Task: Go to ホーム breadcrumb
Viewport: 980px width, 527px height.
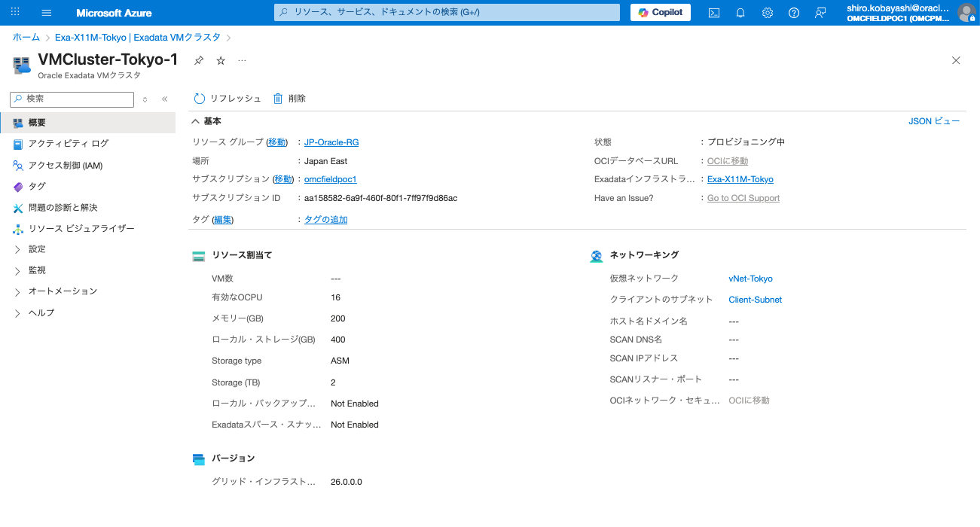Action: [x=26, y=37]
